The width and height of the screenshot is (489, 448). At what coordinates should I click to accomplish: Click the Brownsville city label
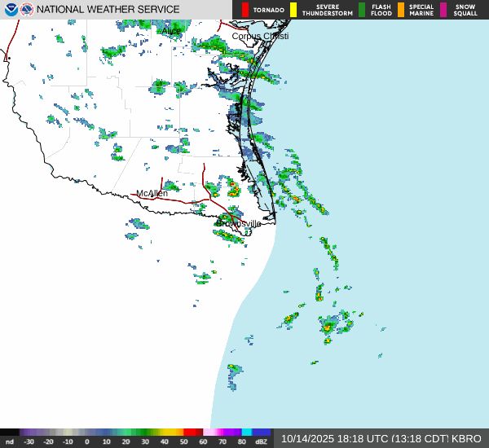pos(239,223)
